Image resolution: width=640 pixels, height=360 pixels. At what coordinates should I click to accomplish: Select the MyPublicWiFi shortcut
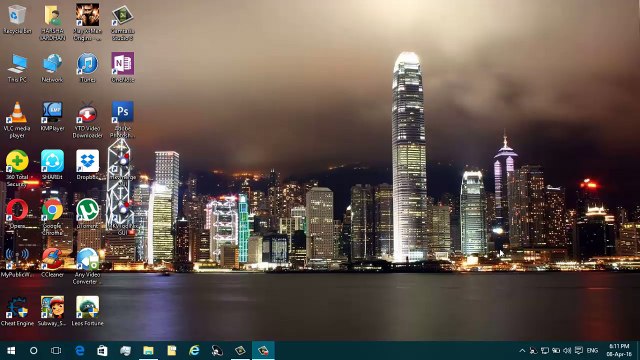(x=17, y=262)
